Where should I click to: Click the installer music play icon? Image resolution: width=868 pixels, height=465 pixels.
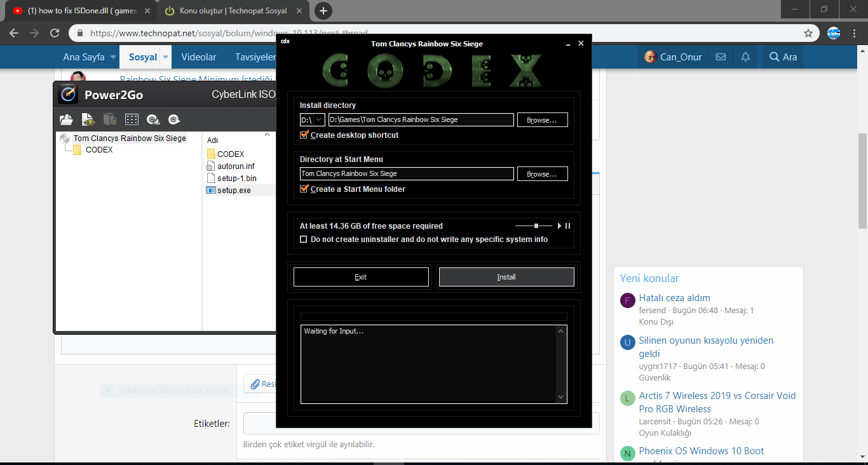(x=560, y=226)
